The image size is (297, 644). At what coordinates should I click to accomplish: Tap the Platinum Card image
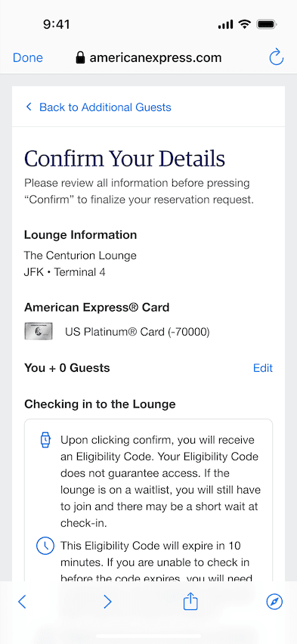39,331
